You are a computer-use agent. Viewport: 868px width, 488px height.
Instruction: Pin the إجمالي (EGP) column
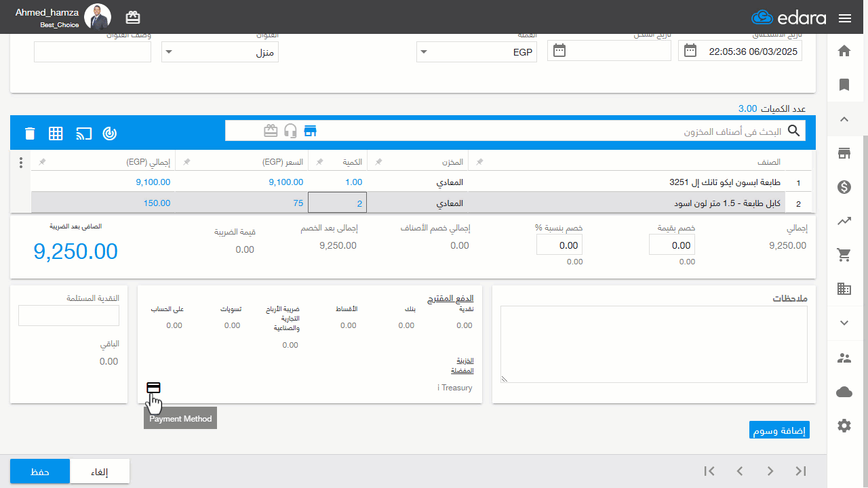click(x=42, y=162)
